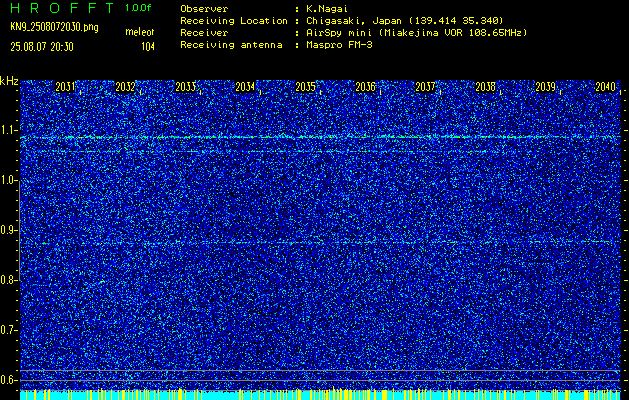Select the Chigasaki, Japan location text
The height and width of the screenshot is (400, 629).
click(404, 21)
